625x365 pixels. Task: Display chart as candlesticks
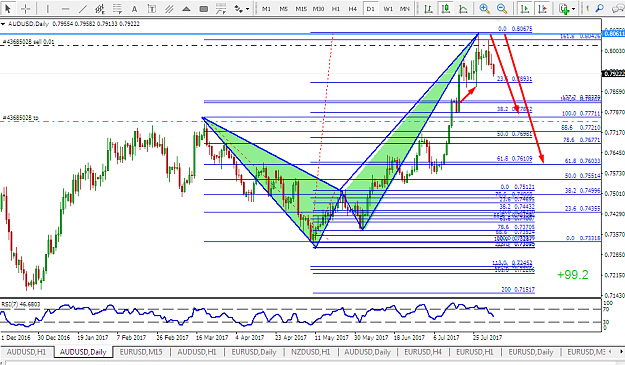tap(445, 8)
